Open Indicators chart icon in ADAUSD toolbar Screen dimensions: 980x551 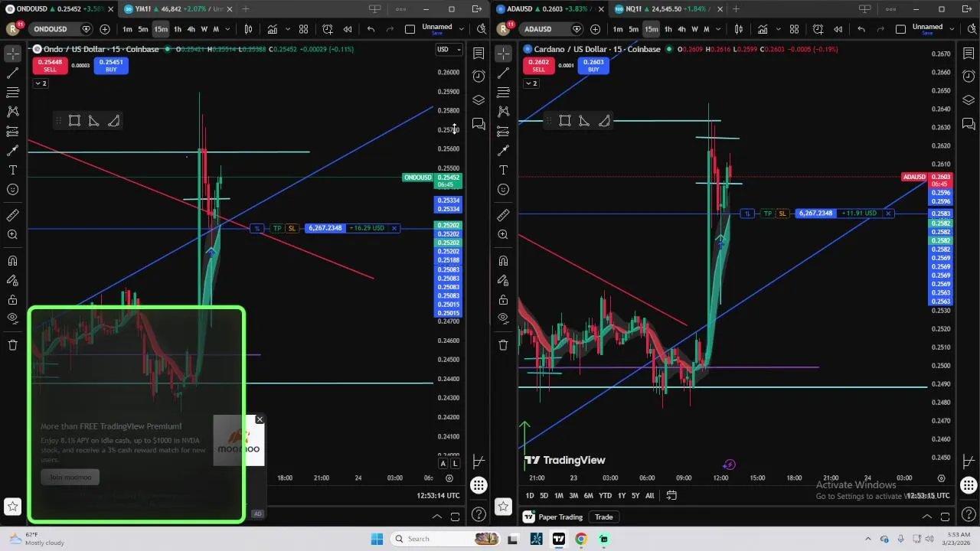click(763, 29)
